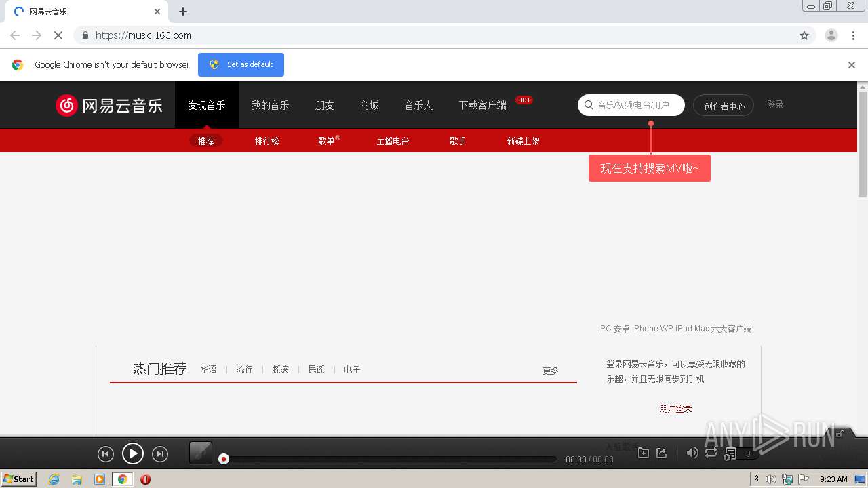Select the 推荐 sub-navigation item

coord(206,141)
